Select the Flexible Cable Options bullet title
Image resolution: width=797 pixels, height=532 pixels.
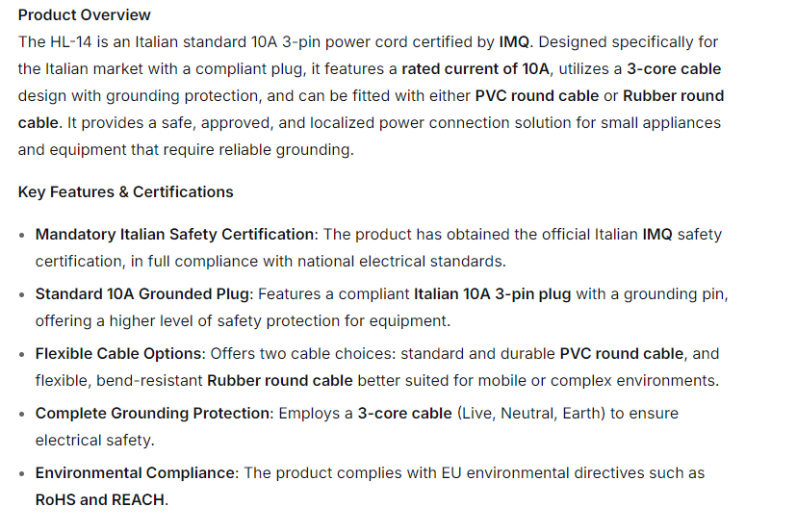tap(120, 353)
